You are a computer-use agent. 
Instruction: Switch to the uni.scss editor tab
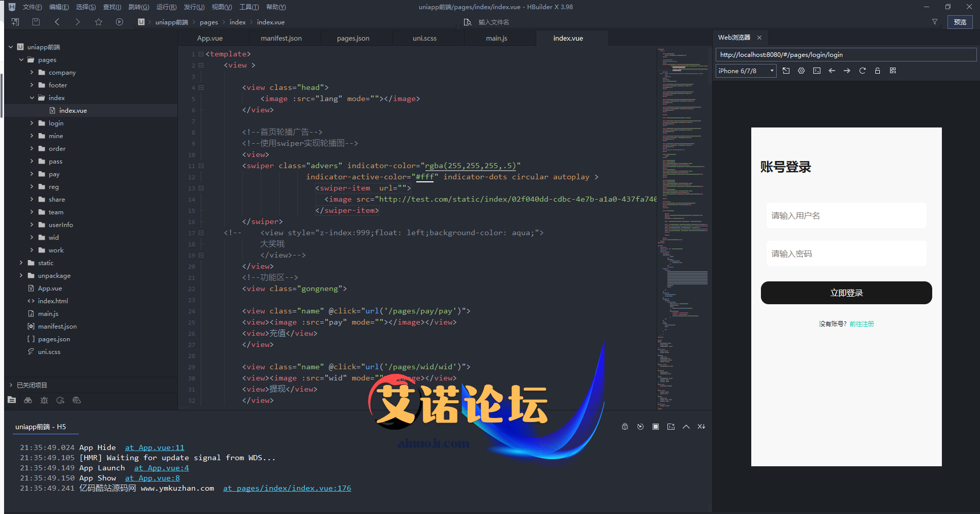click(425, 38)
